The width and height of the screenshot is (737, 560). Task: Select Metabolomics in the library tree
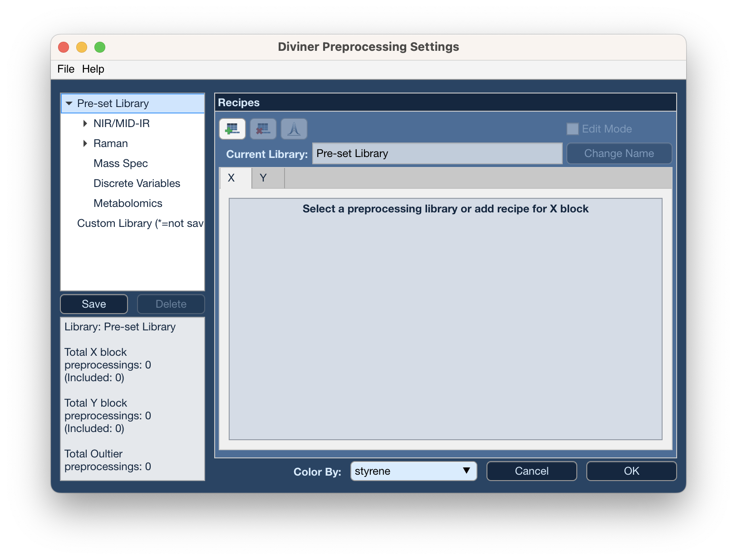pos(128,203)
